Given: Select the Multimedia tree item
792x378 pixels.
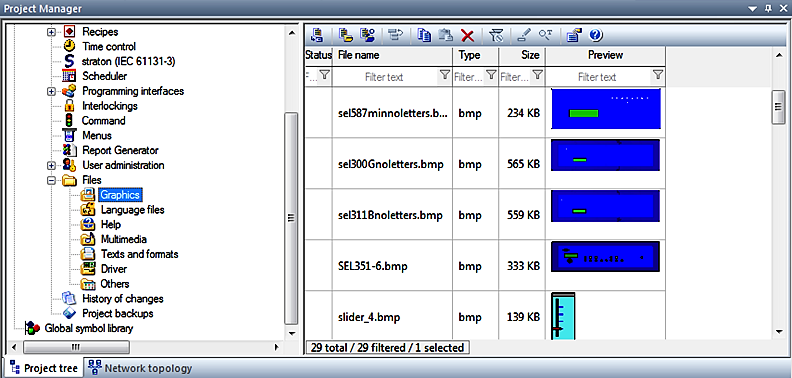Looking at the screenshot, I should click(x=124, y=239).
